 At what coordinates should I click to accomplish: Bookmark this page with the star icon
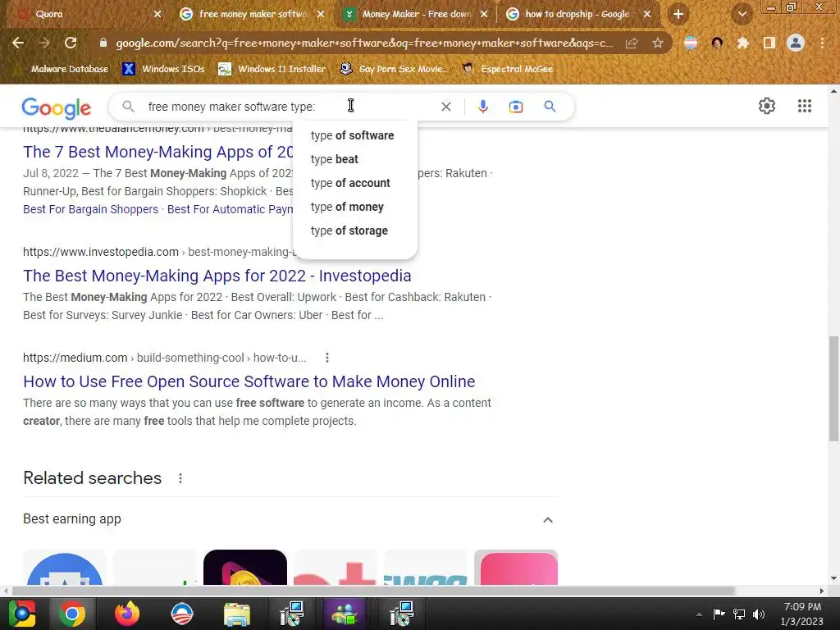(x=658, y=43)
